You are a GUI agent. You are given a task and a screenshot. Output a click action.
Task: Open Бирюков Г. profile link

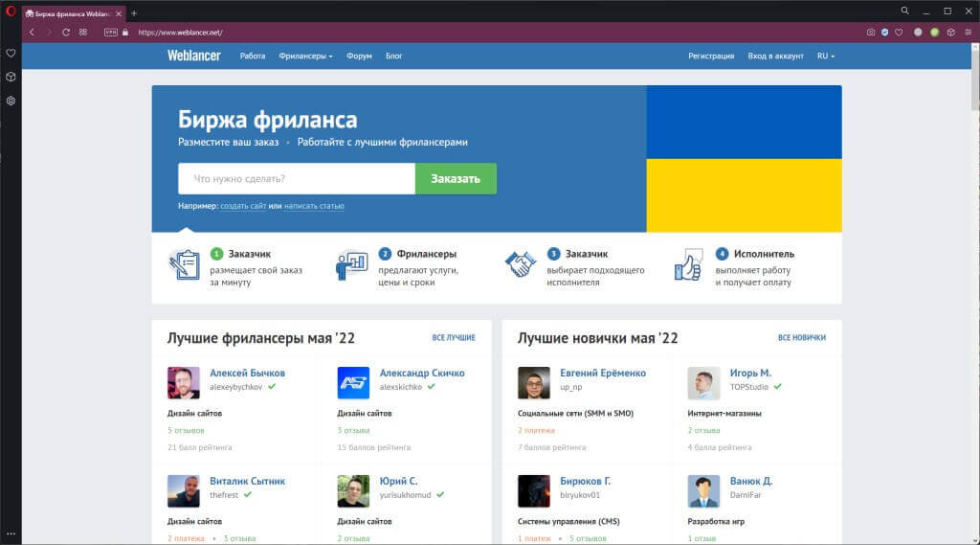pyautogui.click(x=585, y=481)
